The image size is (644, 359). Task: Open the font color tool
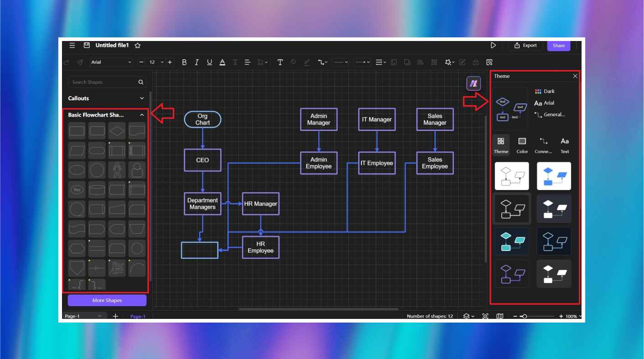pos(222,62)
